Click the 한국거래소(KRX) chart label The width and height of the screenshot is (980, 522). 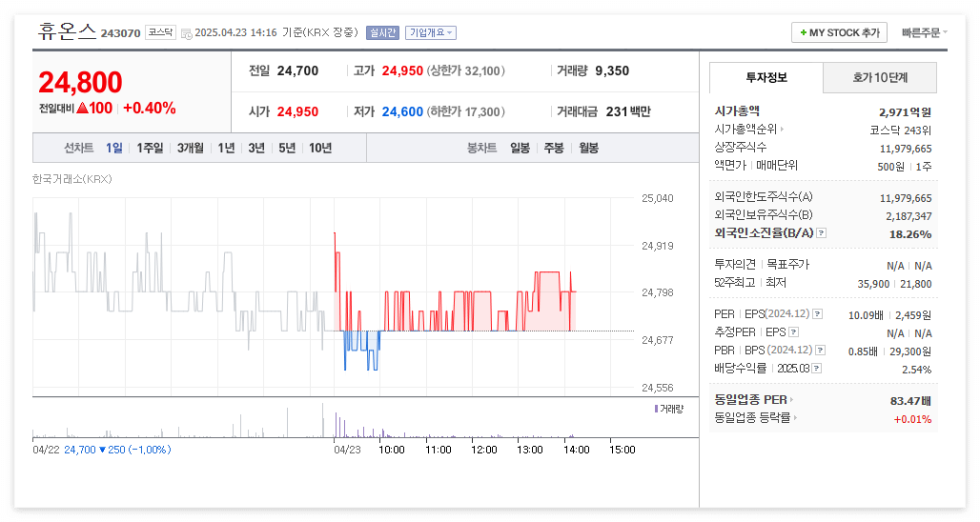point(72,179)
